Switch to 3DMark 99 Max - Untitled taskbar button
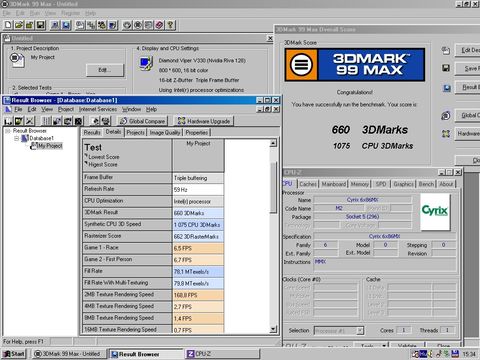This screenshot has width=480, height=360. (69, 354)
